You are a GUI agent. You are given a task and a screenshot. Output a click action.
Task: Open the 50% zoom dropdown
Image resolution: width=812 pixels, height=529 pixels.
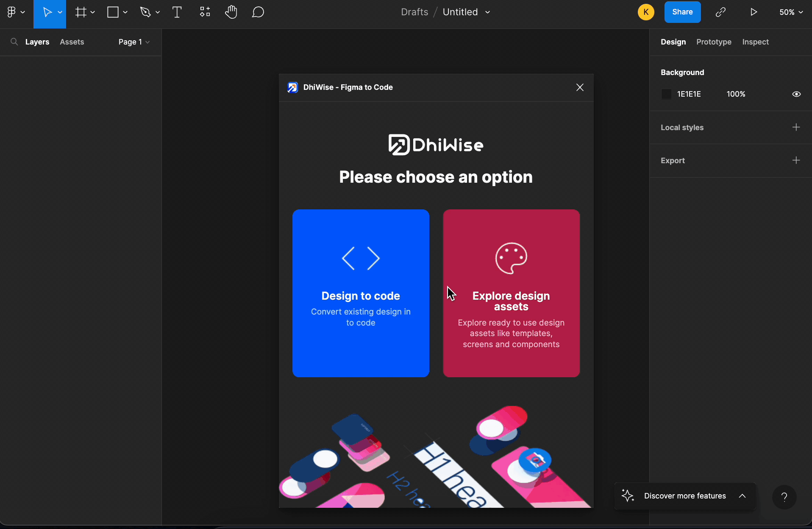791,12
